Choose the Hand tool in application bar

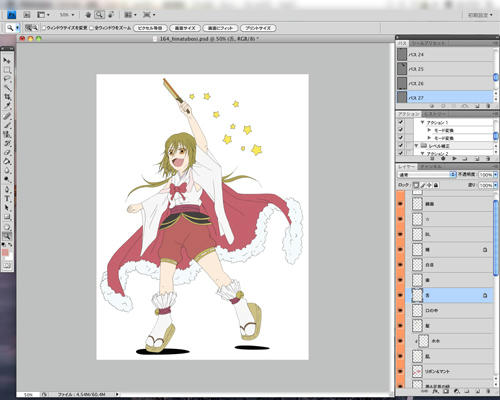pos(88,15)
